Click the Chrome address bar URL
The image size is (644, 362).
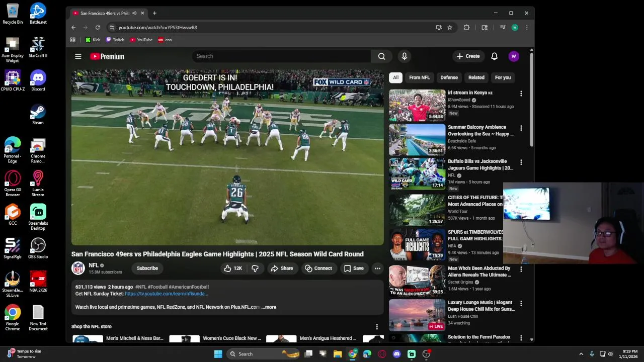158,28
